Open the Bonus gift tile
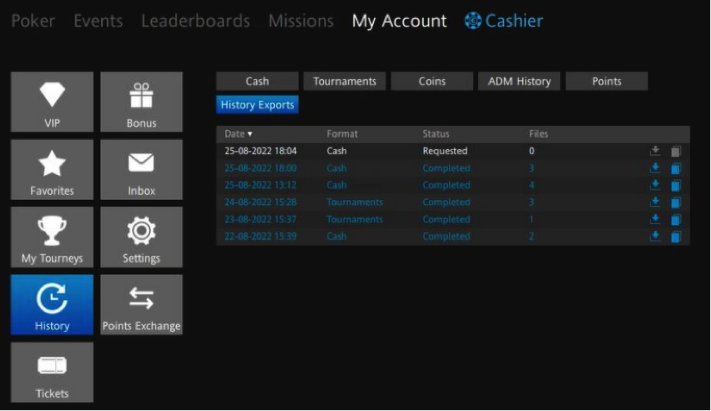 point(141,101)
